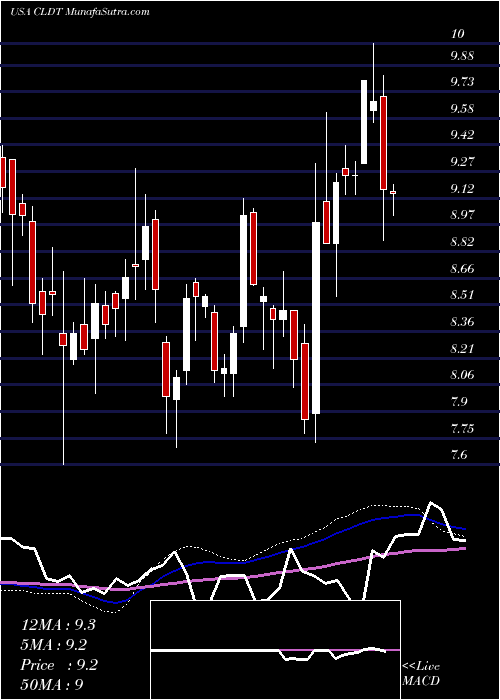
Task: Click the 9.42 price axis label
Action: pos(462,135)
